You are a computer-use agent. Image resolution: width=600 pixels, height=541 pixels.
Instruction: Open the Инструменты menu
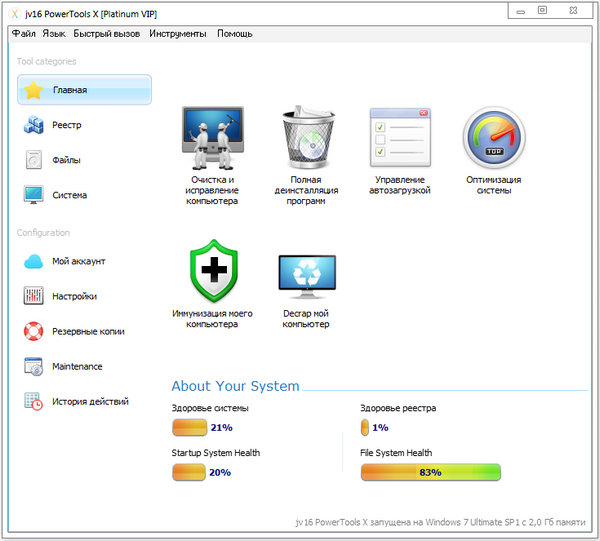coord(178,33)
